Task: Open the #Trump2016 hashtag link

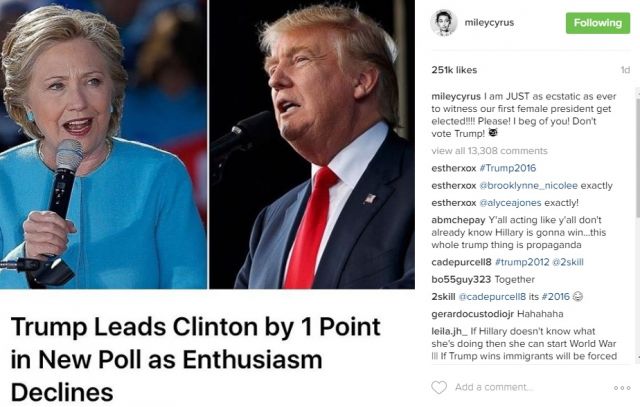Action: tap(508, 168)
